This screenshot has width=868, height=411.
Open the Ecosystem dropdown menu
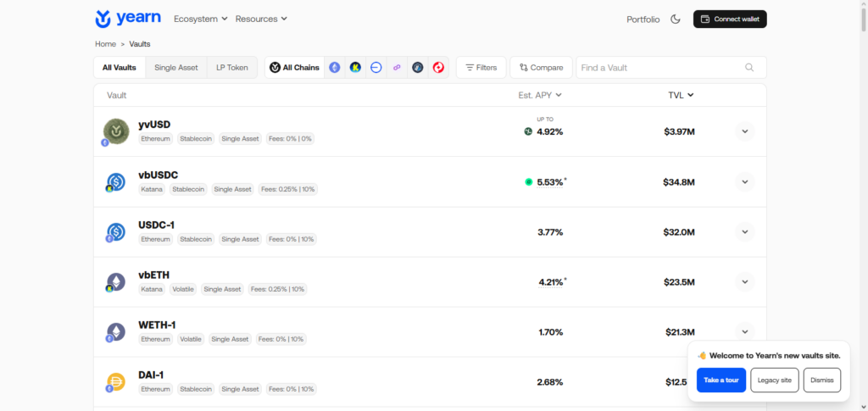(200, 19)
